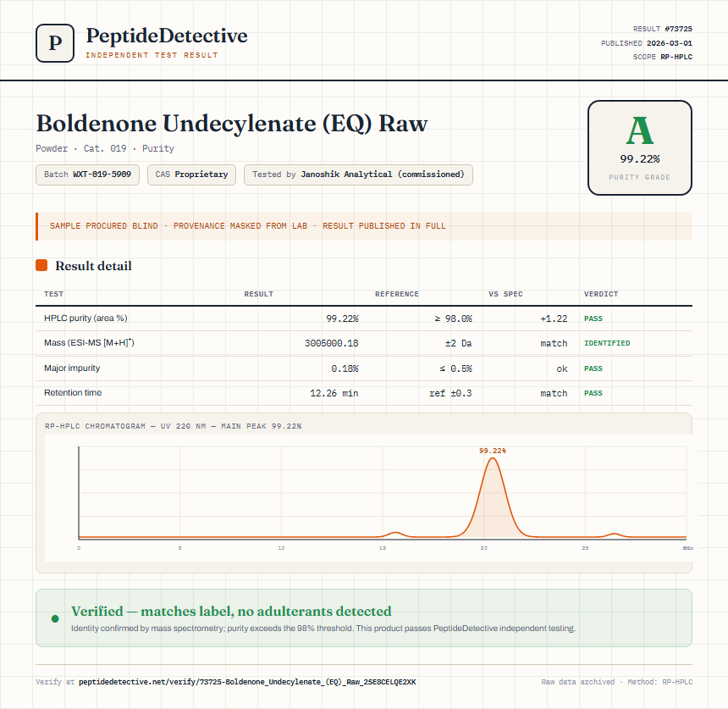This screenshot has width=728, height=709.
Task: Click the orange square beside Result detail
Action: pos(41,265)
